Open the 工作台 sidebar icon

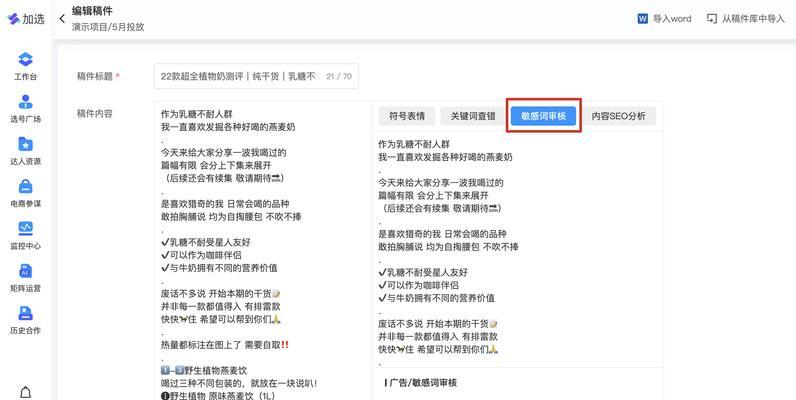pos(25,59)
